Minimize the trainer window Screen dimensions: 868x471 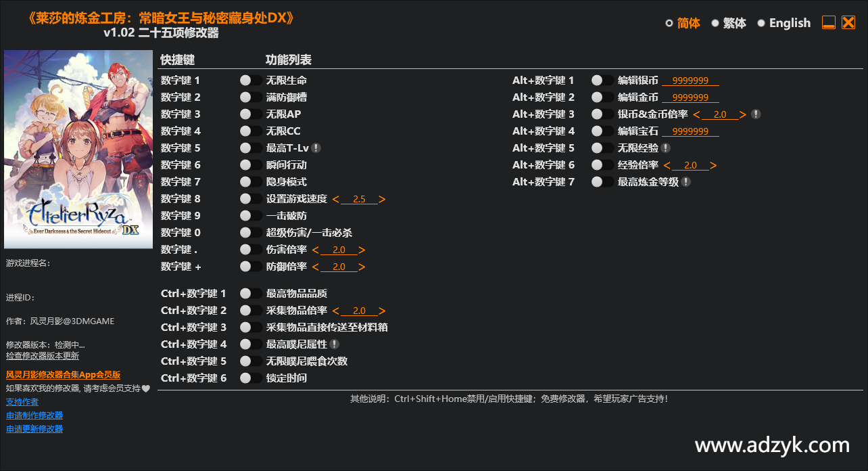(x=828, y=23)
